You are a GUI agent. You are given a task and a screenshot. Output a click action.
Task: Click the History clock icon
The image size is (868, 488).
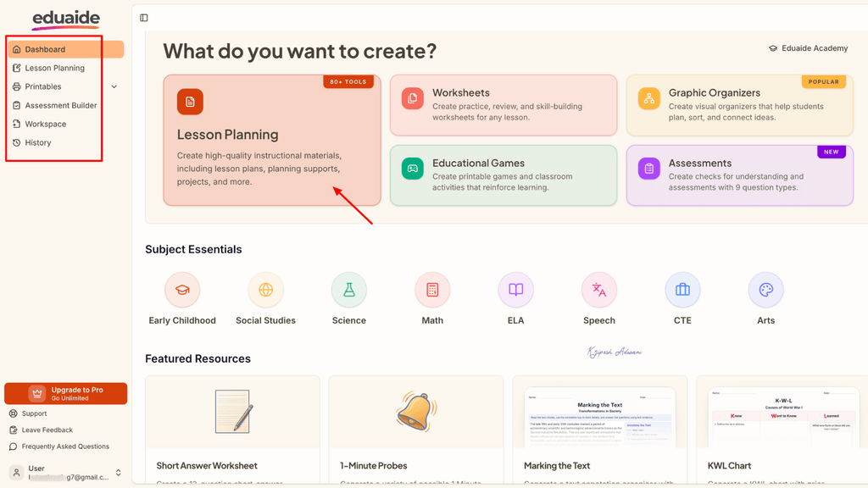pos(17,142)
